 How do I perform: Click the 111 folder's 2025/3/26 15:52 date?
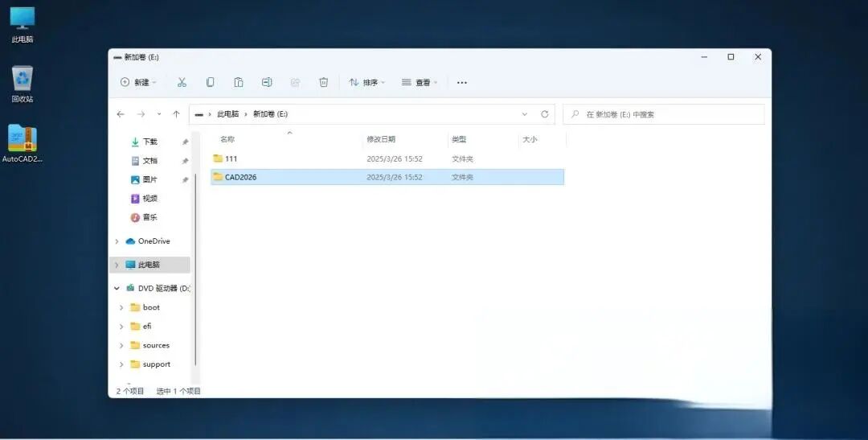pos(394,159)
